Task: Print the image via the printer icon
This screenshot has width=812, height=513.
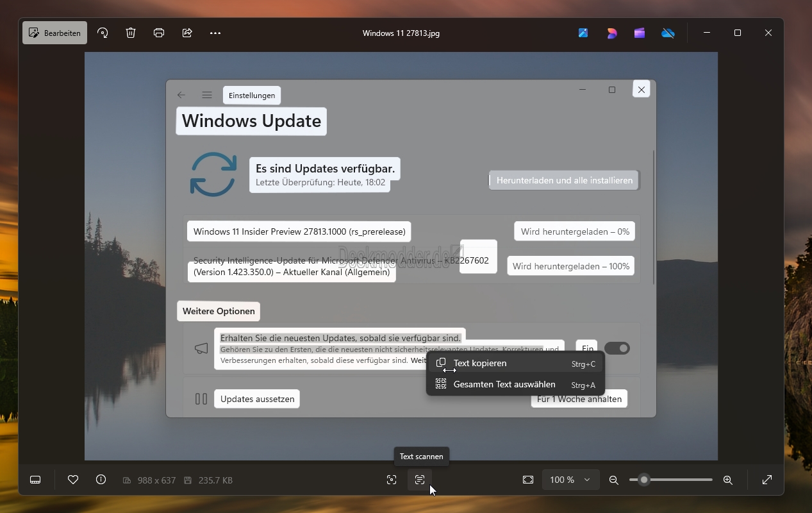Action: [x=159, y=33]
